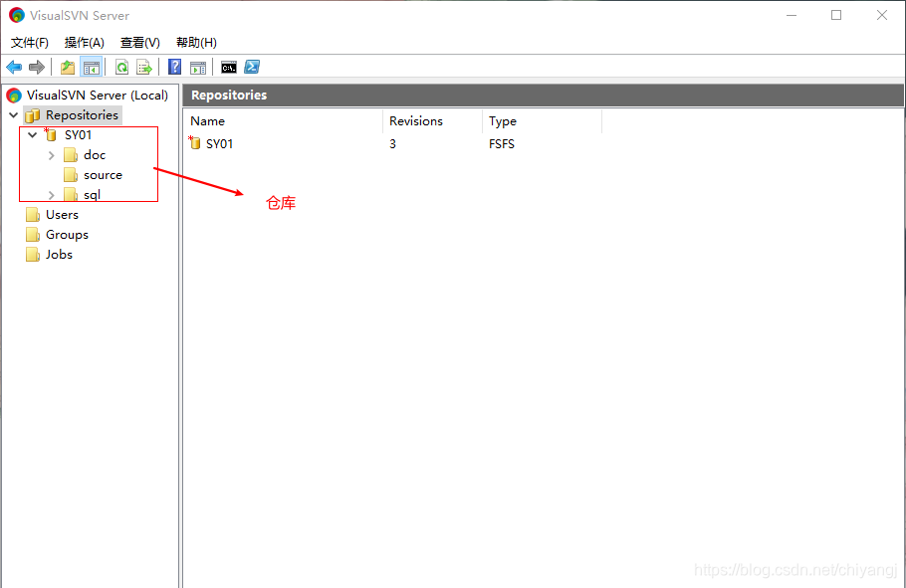The image size is (906, 588).
Task: Open Help with the question mark icon
Action: (174, 67)
